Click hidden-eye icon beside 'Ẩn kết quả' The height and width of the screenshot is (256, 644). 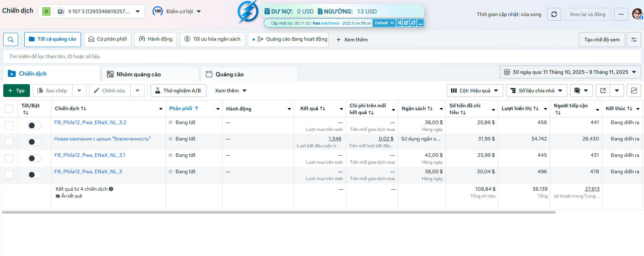pos(58,196)
